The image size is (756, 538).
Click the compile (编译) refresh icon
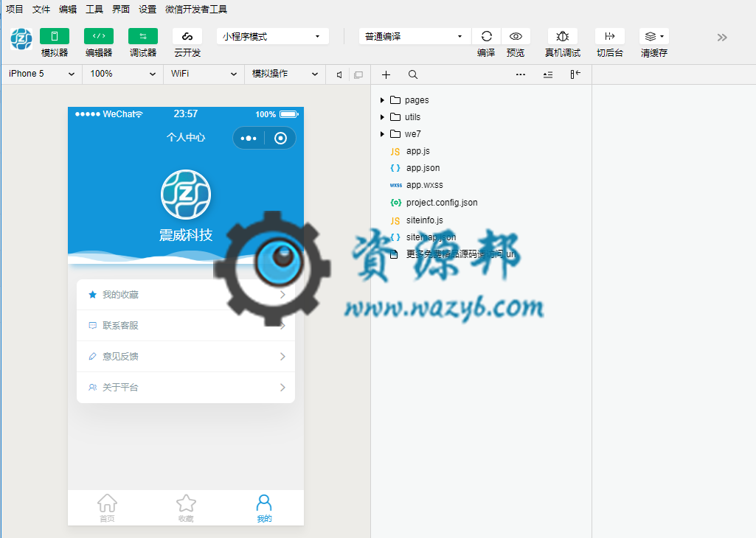[x=487, y=36]
